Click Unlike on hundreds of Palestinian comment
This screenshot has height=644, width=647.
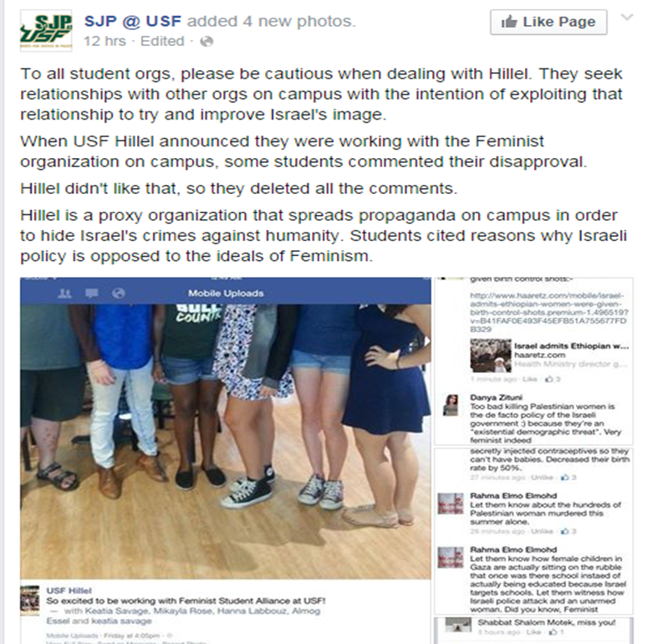pyautogui.click(x=542, y=531)
